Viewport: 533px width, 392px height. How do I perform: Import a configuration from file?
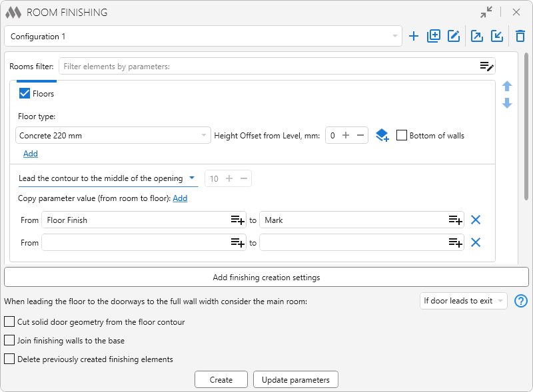tap(497, 36)
